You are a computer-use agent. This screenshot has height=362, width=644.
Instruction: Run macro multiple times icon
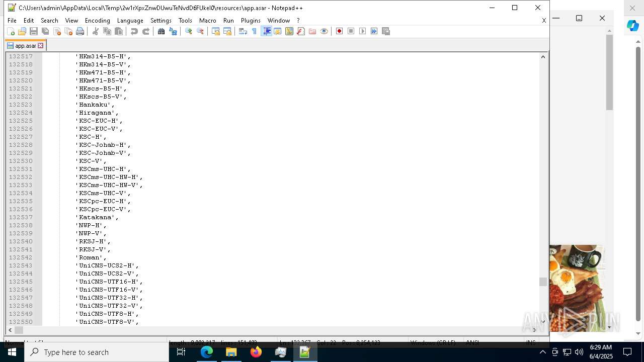[x=374, y=31]
